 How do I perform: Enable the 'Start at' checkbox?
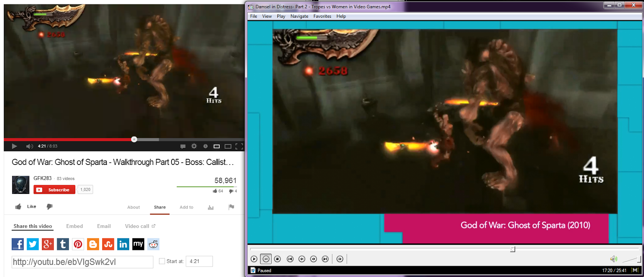tap(162, 261)
